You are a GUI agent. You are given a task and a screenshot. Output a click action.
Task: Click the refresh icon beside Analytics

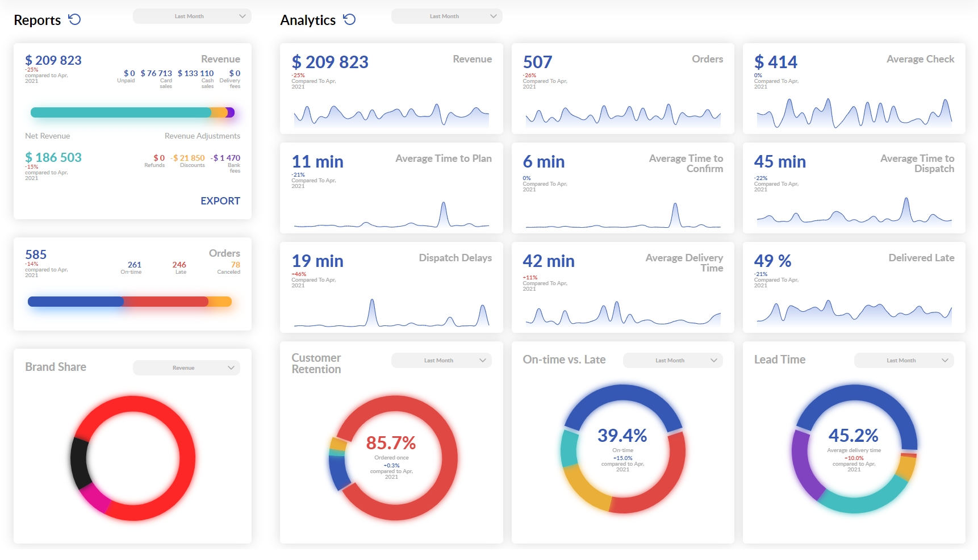pos(349,19)
